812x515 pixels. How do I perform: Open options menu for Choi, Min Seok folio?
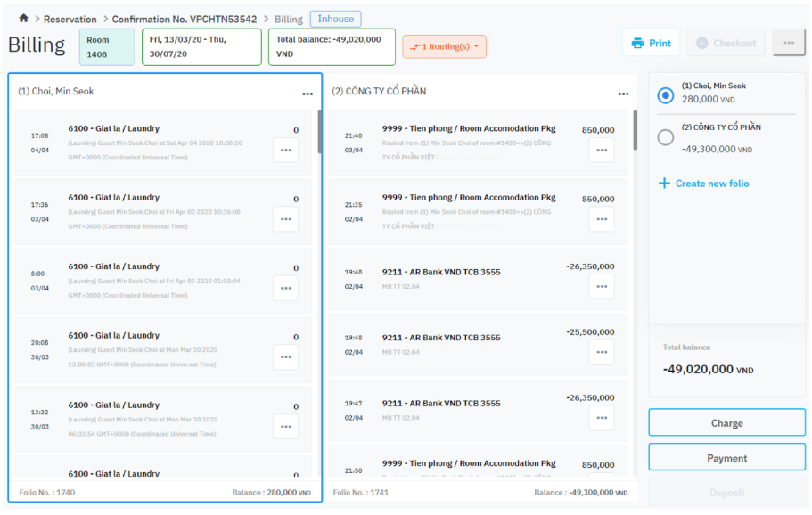click(x=308, y=94)
